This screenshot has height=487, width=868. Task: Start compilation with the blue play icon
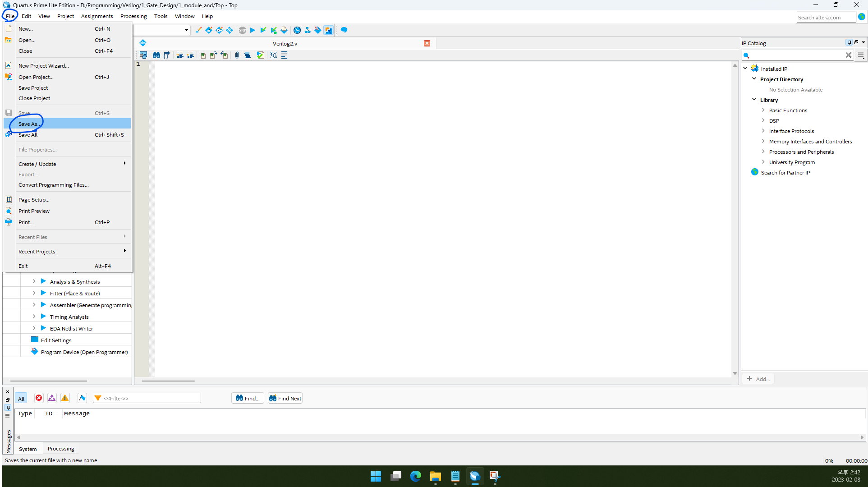coord(253,30)
